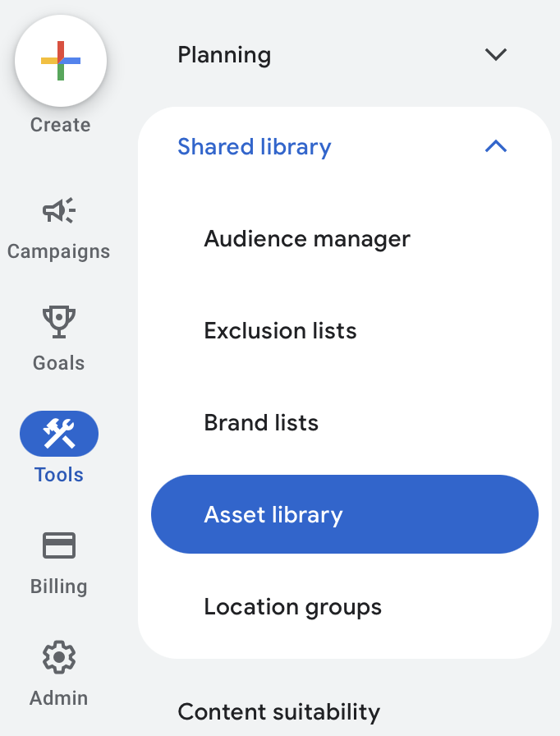Open Billing via the credit card icon
The image size is (560, 736).
(59, 545)
